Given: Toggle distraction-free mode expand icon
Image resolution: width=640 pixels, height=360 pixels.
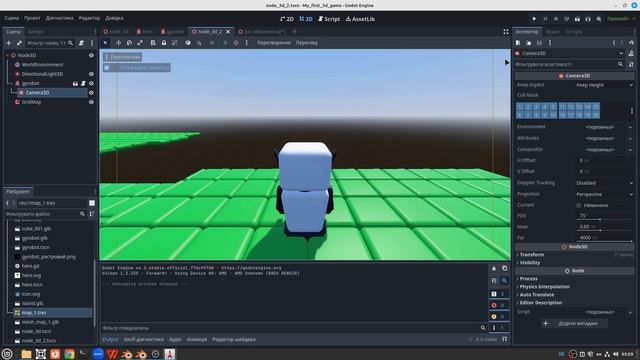Looking at the screenshot, I should pyautogui.click(x=506, y=31).
